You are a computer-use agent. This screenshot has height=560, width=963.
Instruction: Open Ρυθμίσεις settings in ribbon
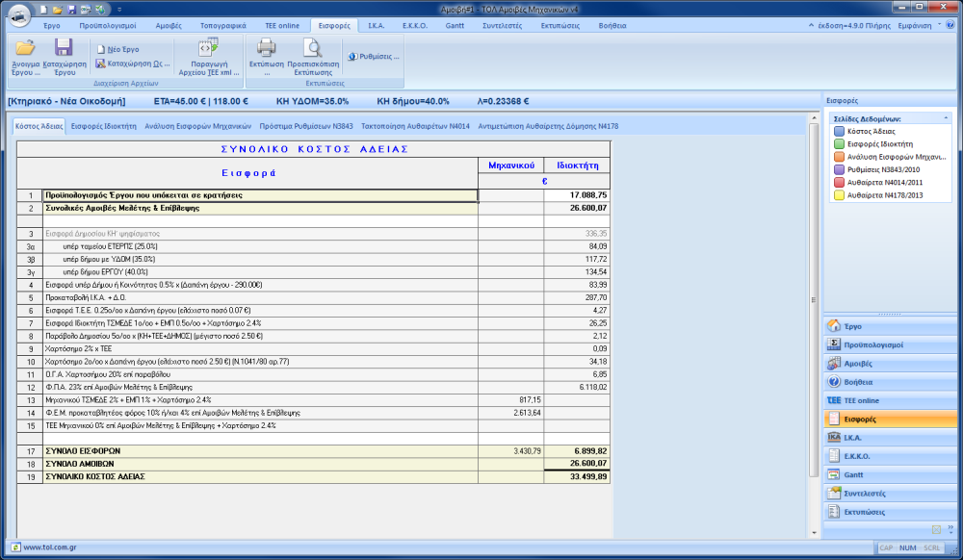pyautogui.click(x=374, y=56)
